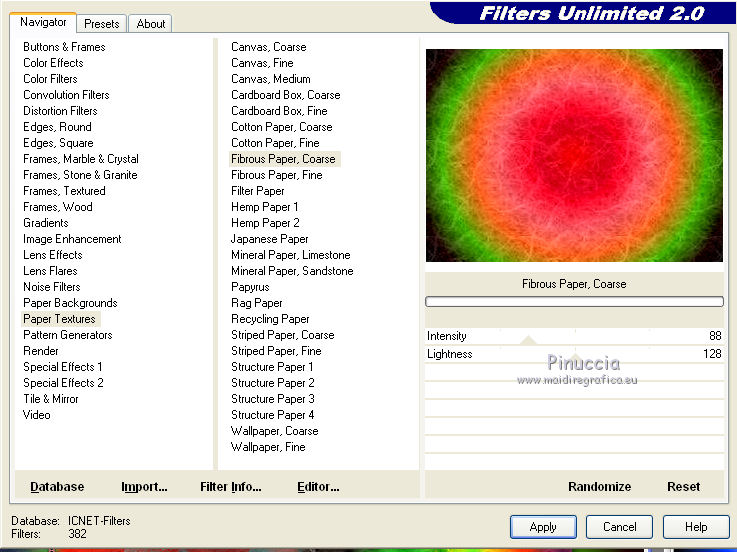Reset the filter parameters

tap(683, 486)
